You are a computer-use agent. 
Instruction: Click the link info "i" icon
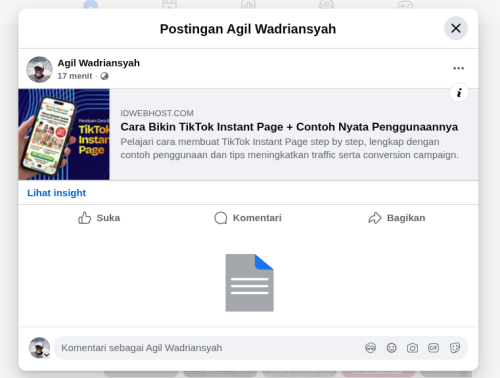[459, 93]
